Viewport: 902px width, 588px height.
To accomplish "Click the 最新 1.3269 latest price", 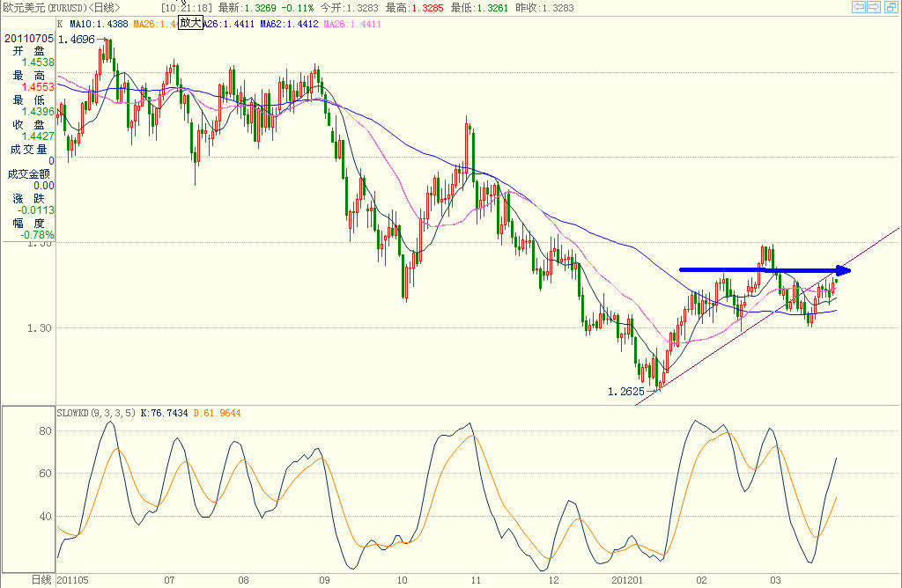I will pos(247,8).
